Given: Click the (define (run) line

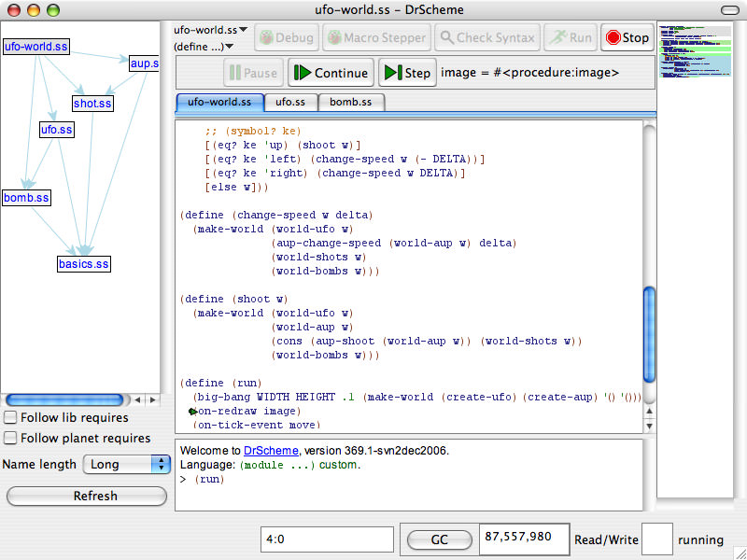Looking at the screenshot, I should point(221,383).
